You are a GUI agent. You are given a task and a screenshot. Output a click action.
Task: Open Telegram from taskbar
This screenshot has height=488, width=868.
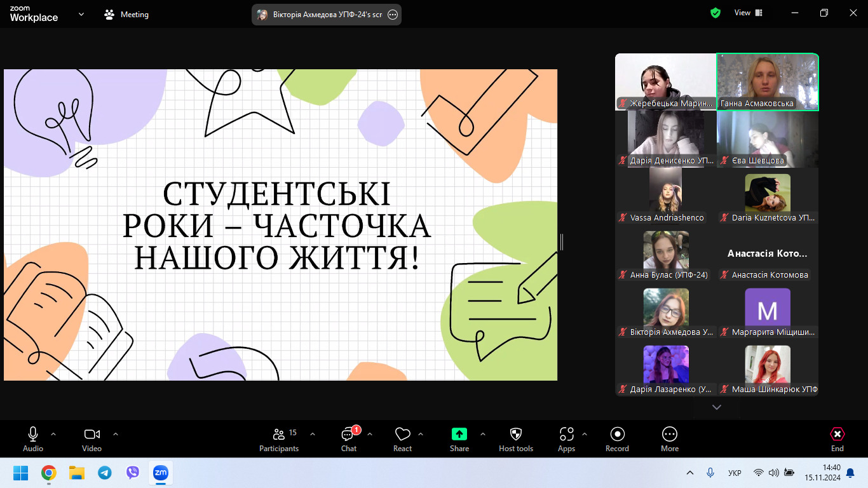105,473
